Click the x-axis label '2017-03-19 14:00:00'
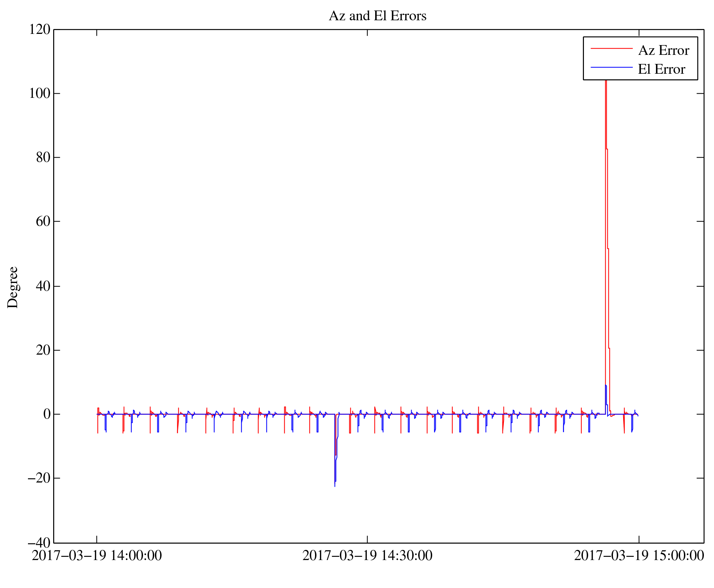The image size is (714, 588). tap(97, 556)
